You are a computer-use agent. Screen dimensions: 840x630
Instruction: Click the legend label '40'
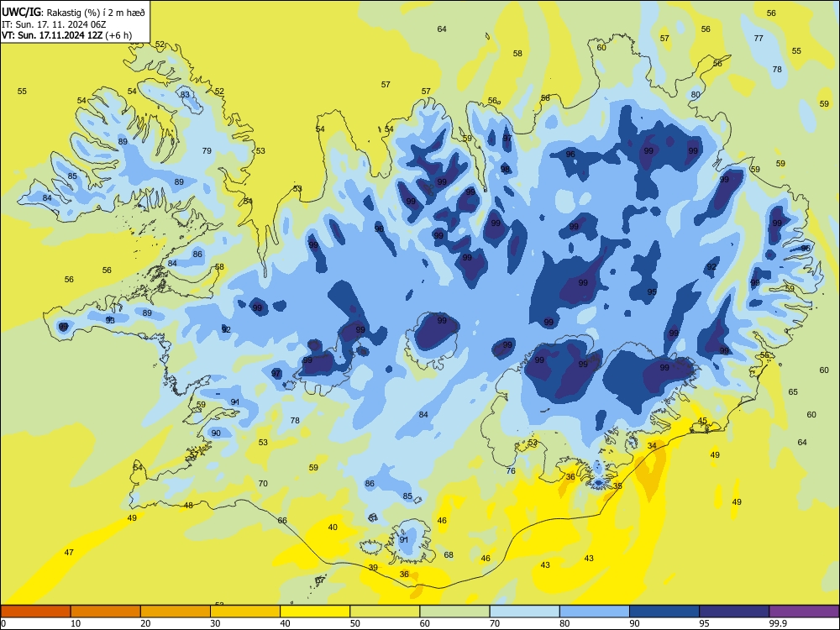pos(285,623)
